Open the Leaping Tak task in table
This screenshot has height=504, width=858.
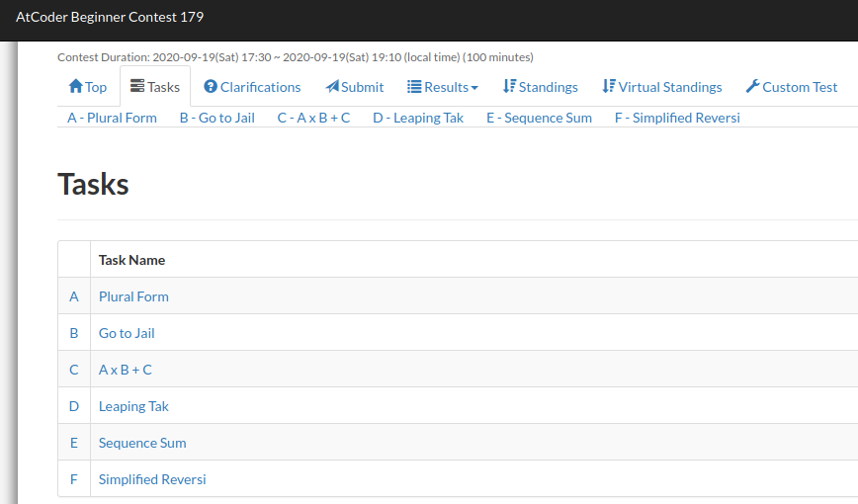click(133, 406)
